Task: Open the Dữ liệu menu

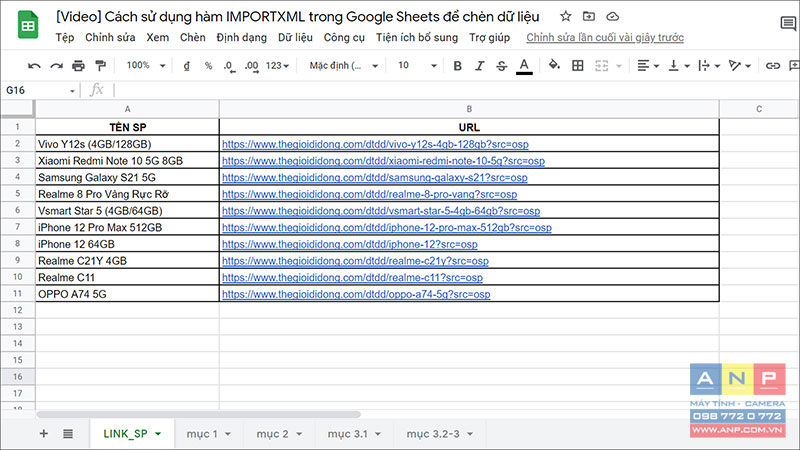Action: pos(295,37)
